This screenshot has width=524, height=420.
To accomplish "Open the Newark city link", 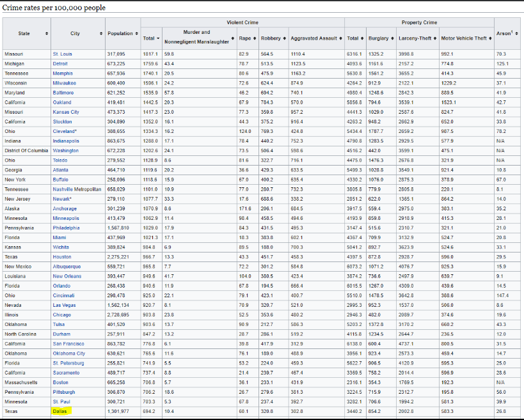I will [61, 199].
